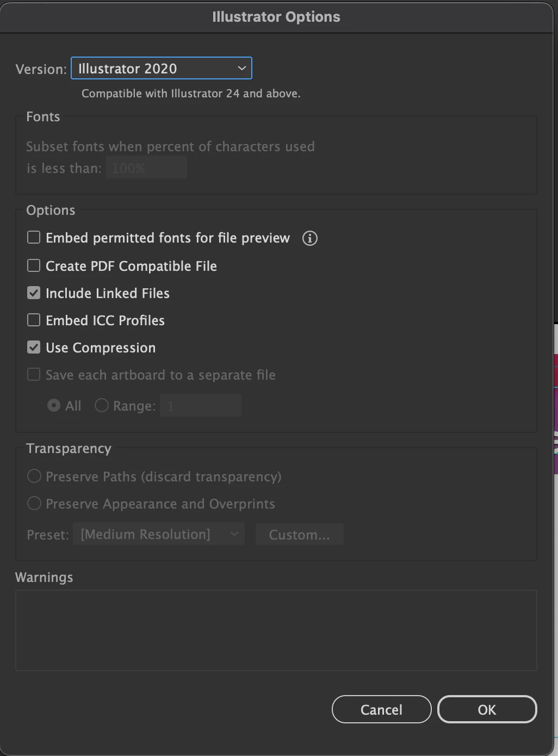Screen dimensions: 558x756
Task: Open the Version dropdown showing Illustrator 2020
Action: (x=162, y=69)
